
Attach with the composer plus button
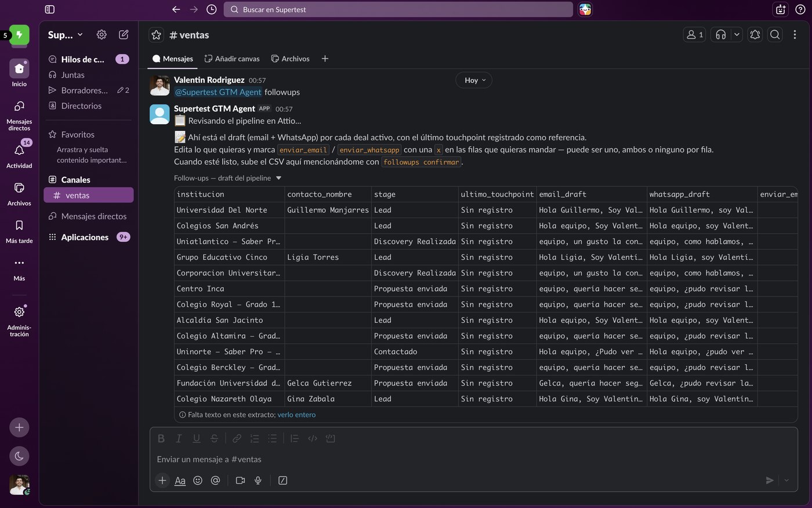click(162, 480)
